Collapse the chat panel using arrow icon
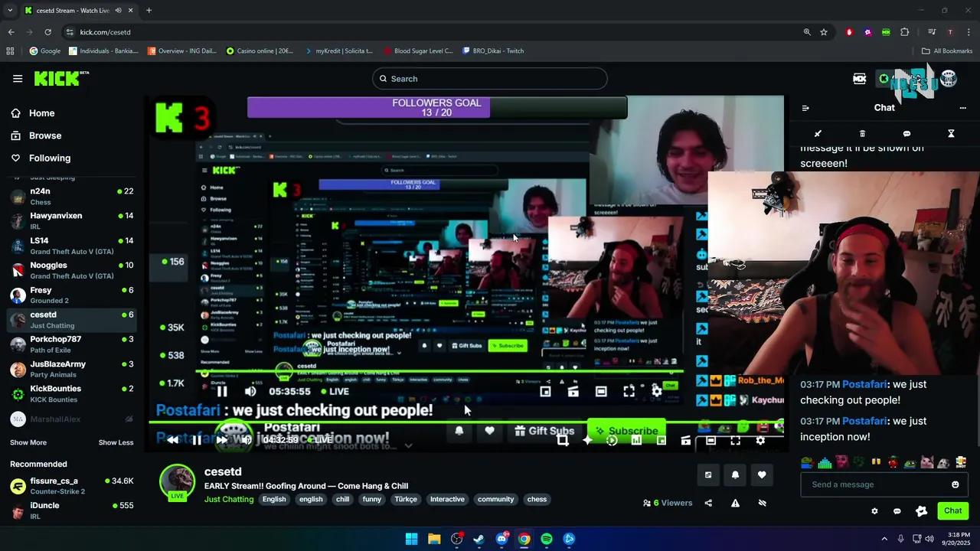 (805, 108)
